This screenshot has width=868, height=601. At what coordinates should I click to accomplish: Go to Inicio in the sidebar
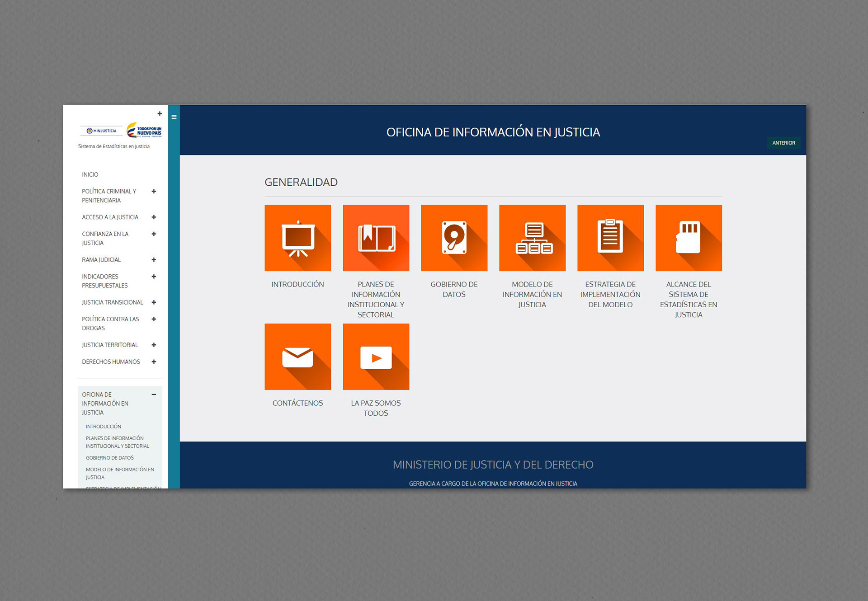90,174
